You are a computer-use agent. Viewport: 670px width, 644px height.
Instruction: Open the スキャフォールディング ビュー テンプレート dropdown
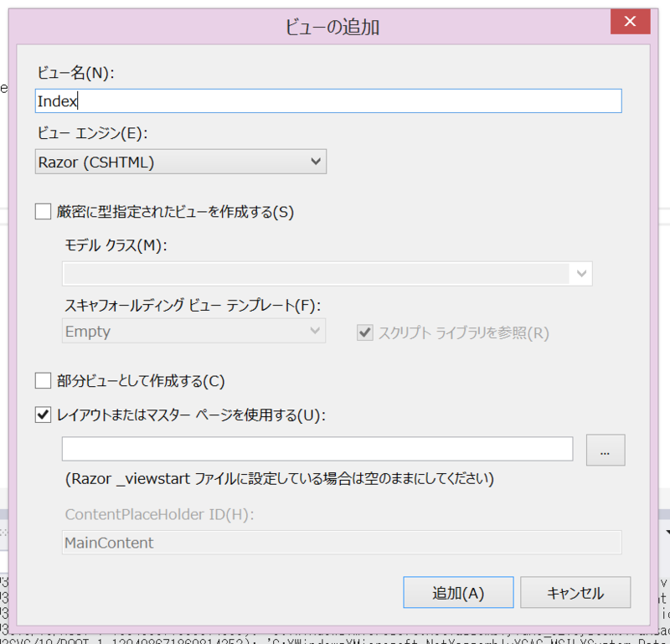315,331
